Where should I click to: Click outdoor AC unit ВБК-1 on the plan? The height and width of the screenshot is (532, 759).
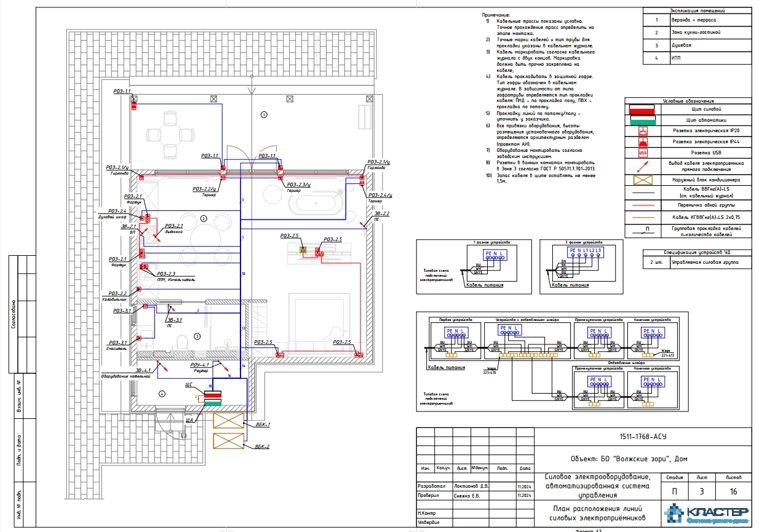(229, 421)
